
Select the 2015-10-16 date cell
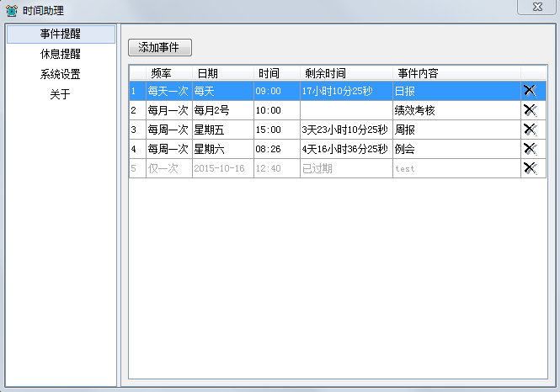pos(223,168)
